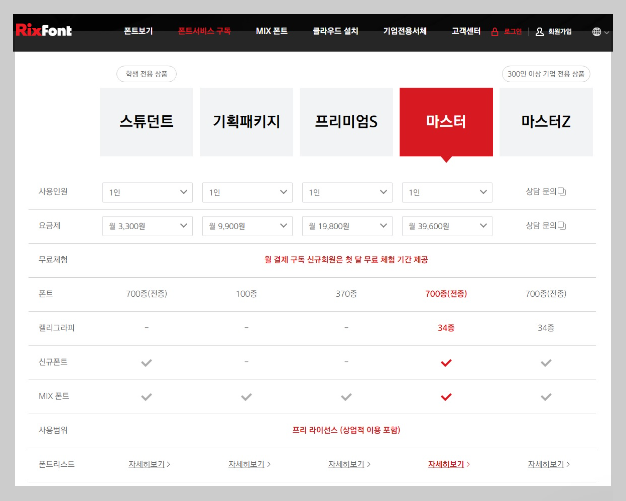Click the 로그인 link
Viewport: 626px width, 501px height.
tap(513, 32)
